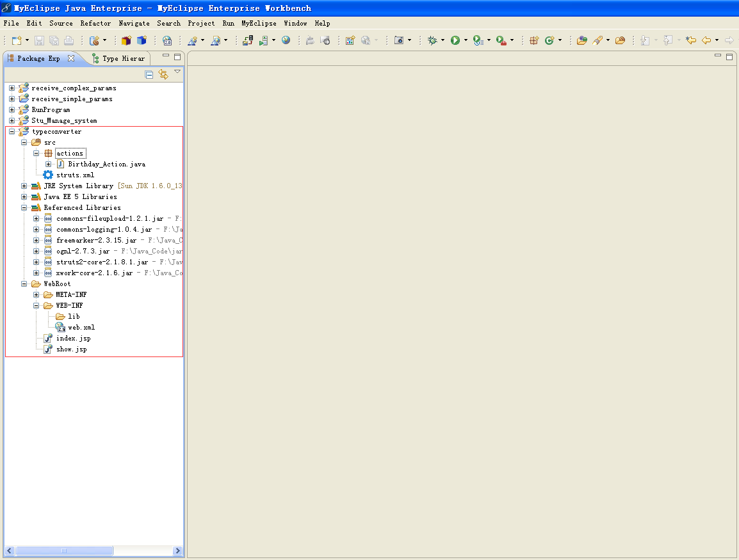The width and height of the screenshot is (739, 560).
Task: Click the New wizard toolbar icon
Action: pyautogui.click(x=17, y=40)
